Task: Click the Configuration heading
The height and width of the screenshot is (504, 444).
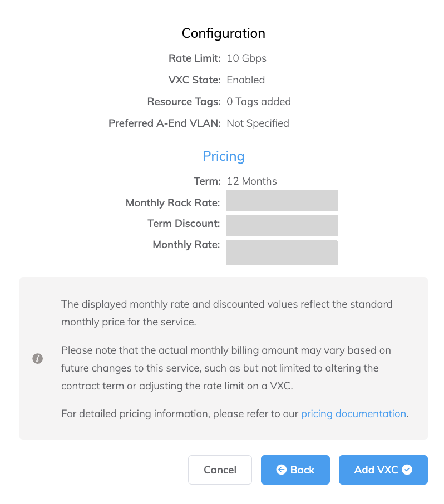Action: click(223, 33)
